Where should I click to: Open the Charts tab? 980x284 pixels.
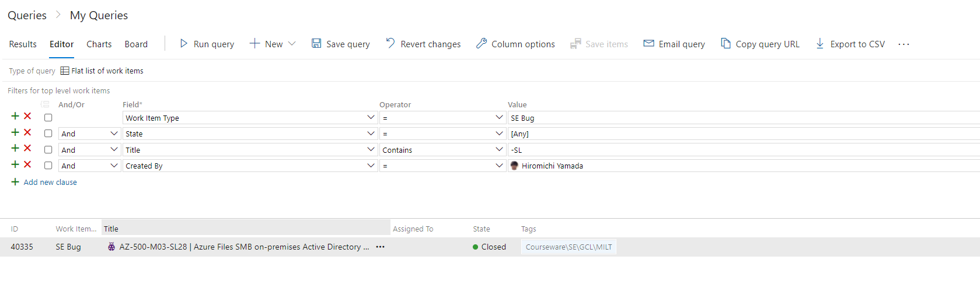(x=99, y=44)
